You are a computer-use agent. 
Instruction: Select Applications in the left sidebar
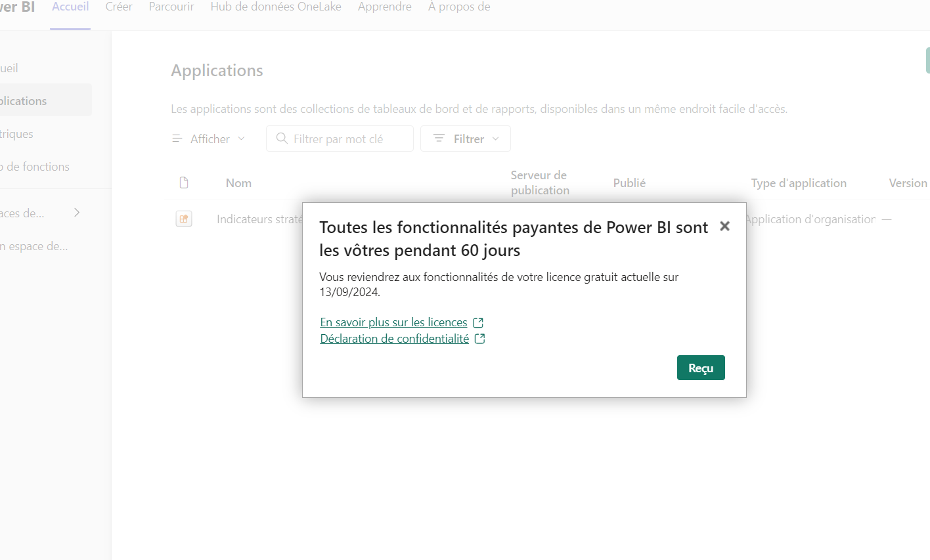(x=45, y=100)
